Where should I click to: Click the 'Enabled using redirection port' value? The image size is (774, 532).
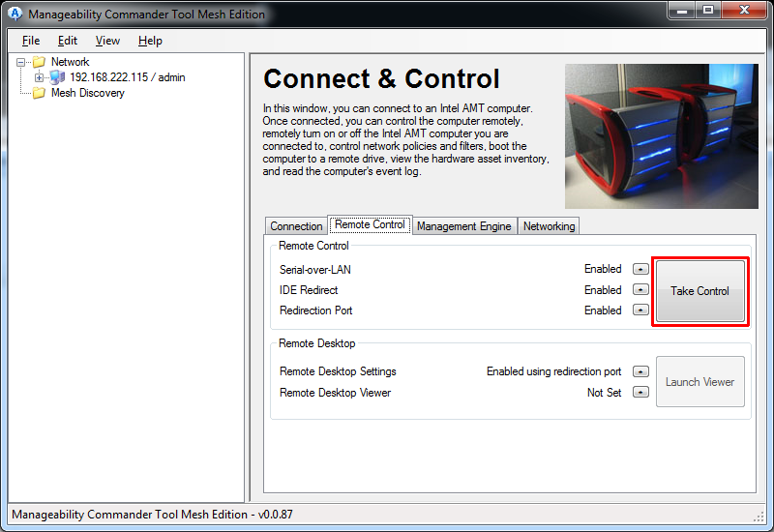tap(553, 371)
